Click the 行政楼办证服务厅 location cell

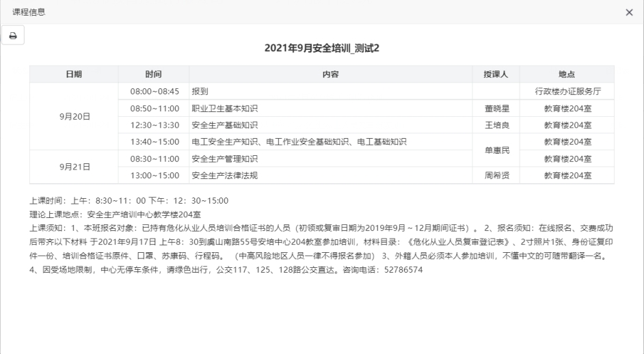(567, 91)
